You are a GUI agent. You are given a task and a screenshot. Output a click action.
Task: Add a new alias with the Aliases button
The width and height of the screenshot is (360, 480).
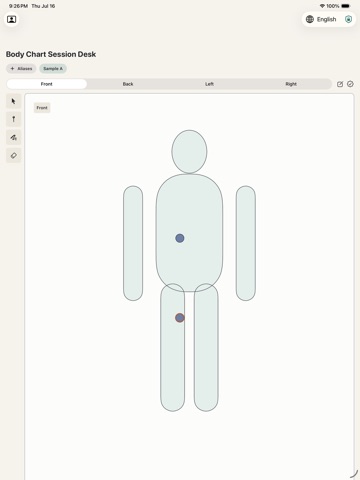point(21,69)
